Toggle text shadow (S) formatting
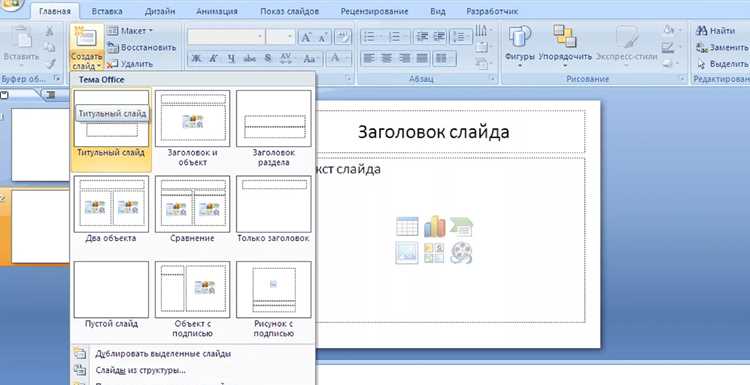The width and height of the screenshot is (750, 385). [267, 58]
